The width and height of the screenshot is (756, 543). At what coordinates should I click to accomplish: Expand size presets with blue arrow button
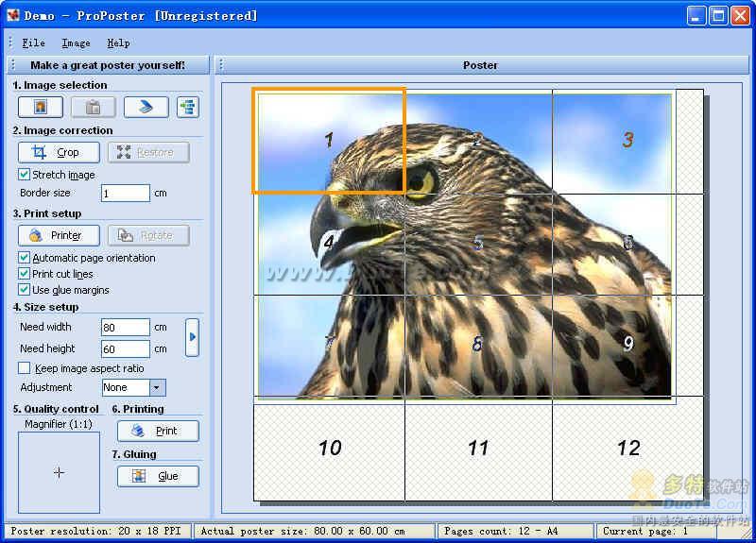[192, 337]
